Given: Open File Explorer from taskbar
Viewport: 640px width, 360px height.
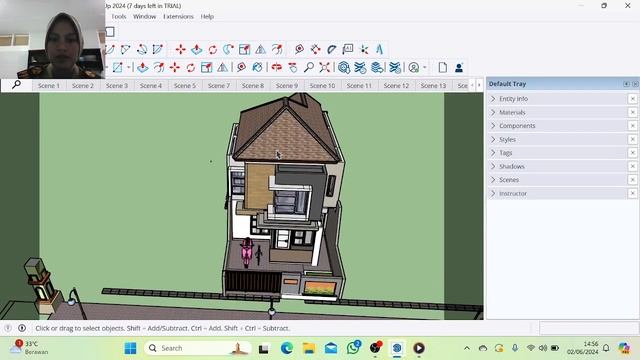Looking at the screenshot, I should coord(309,348).
